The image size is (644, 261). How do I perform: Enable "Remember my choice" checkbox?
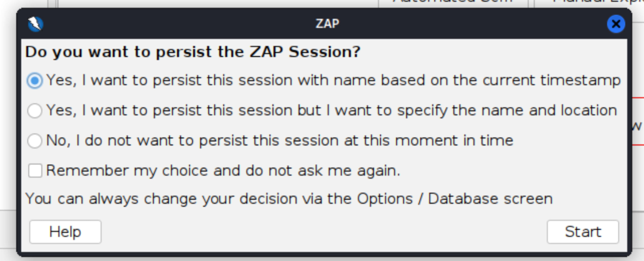pyautogui.click(x=35, y=171)
